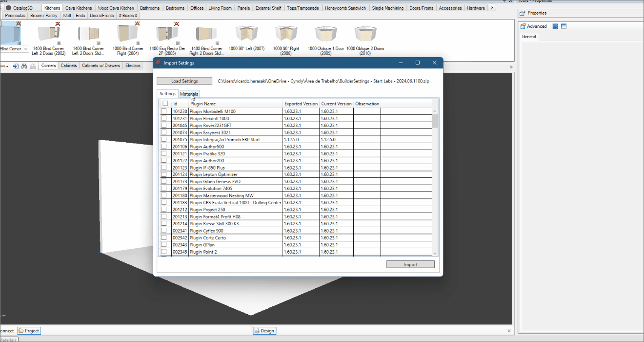Switch to table view icon in Properties

point(563,26)
